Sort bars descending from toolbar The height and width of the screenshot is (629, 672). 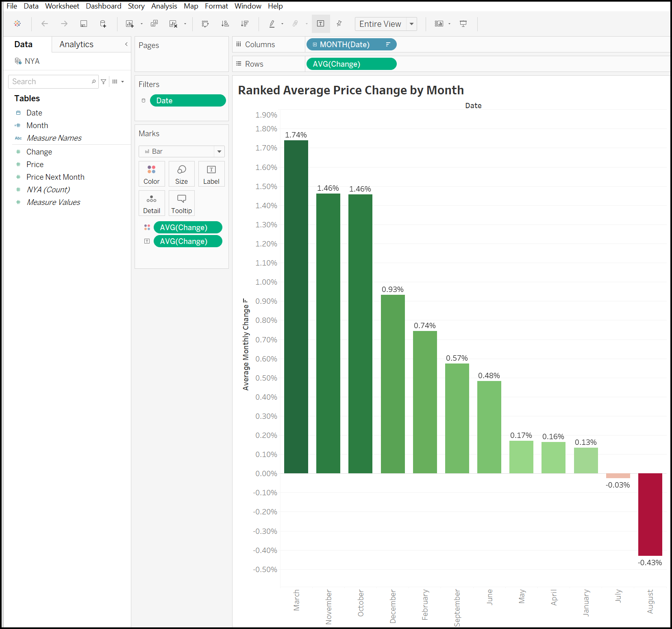244,24
